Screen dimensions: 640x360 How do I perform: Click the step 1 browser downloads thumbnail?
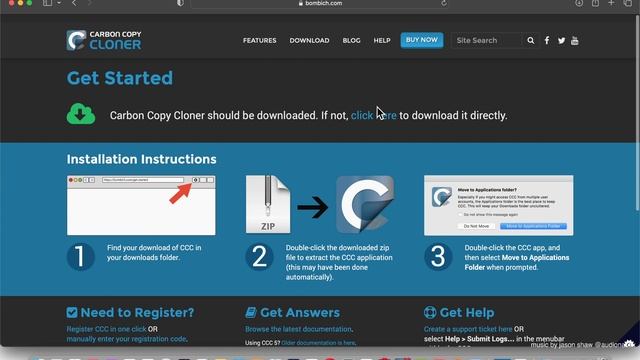click(141, 205)
